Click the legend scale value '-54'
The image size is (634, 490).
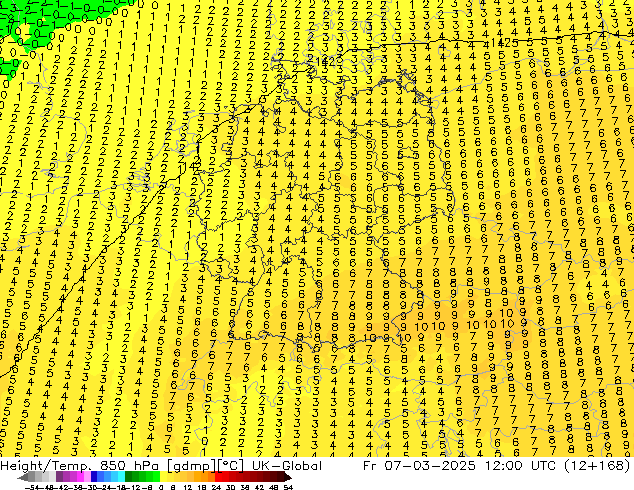tap(32, 487)
